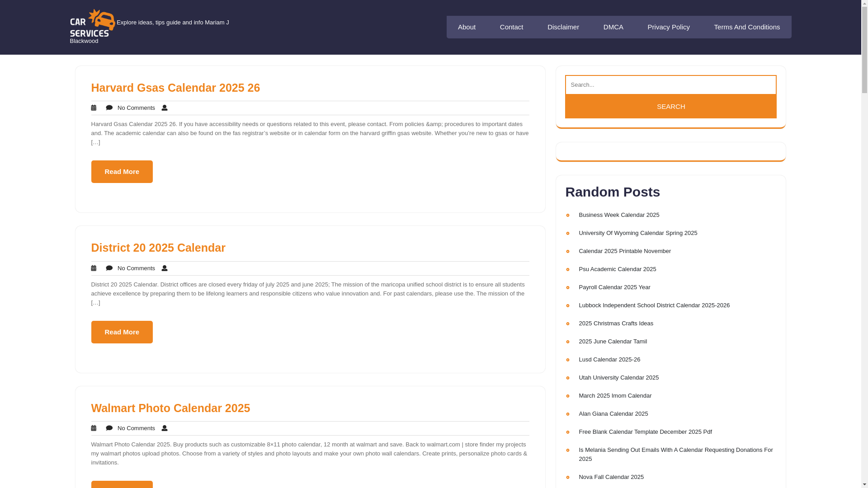Open Lusd Calendar 2025-26 link
This screenshot has width=868, height=488.
pos(609,360)
